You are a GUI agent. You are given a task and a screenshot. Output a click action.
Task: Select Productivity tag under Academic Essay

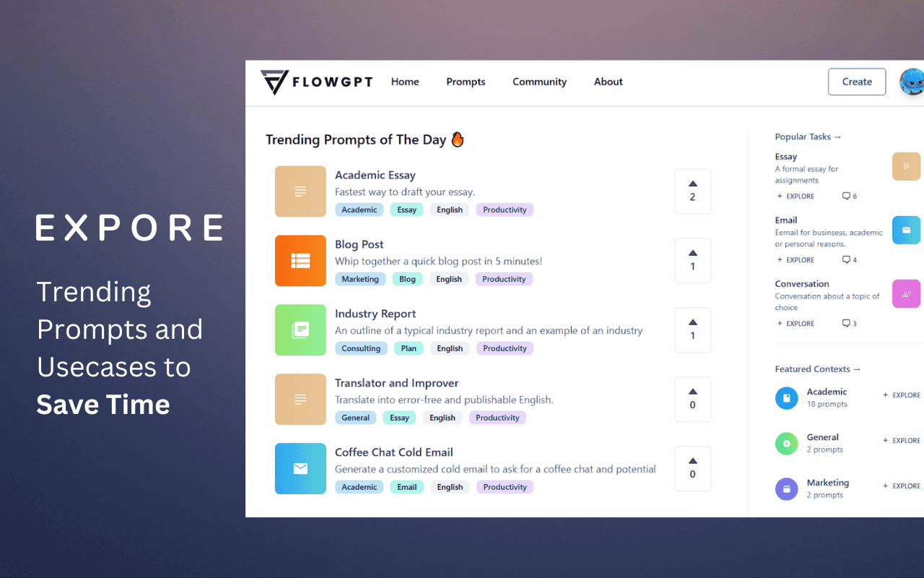pyautogui.click(x=505, y=210)
